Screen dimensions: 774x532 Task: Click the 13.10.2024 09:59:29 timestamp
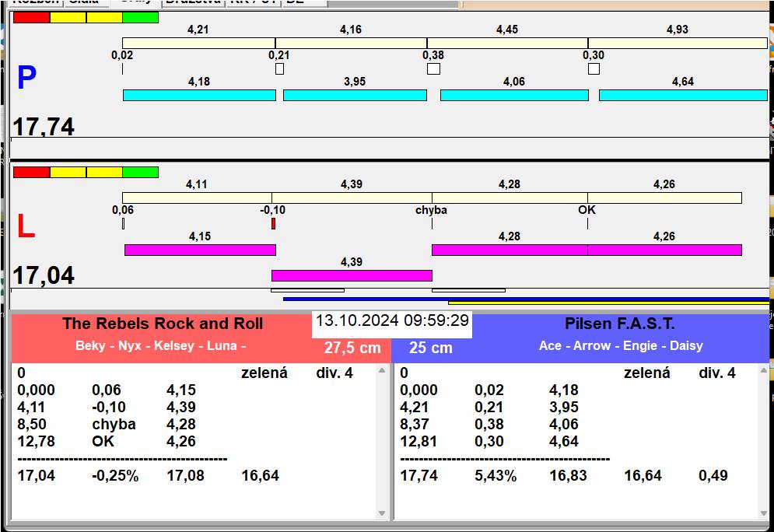point(392,320)
